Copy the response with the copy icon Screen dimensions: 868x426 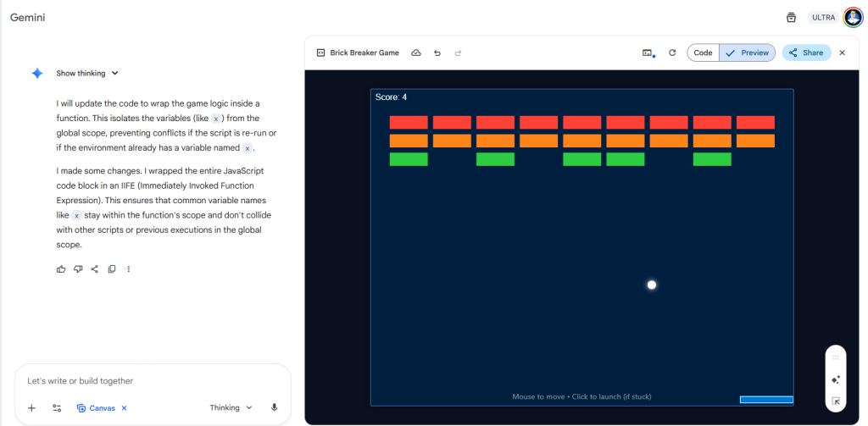(112, 269)
